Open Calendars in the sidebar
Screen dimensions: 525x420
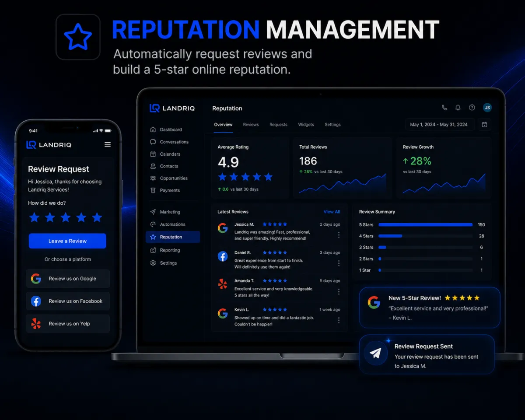click(165, 154)
